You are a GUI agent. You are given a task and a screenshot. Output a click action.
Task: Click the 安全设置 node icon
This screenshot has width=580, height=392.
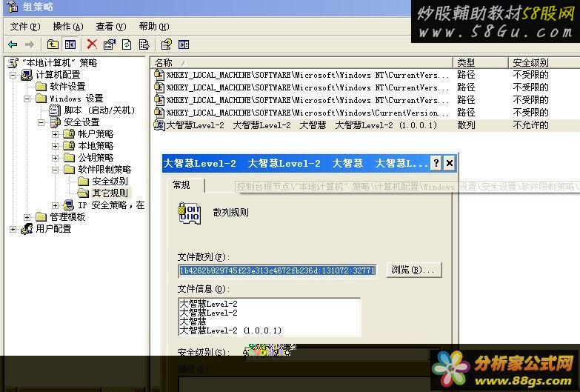pos(55,122)
